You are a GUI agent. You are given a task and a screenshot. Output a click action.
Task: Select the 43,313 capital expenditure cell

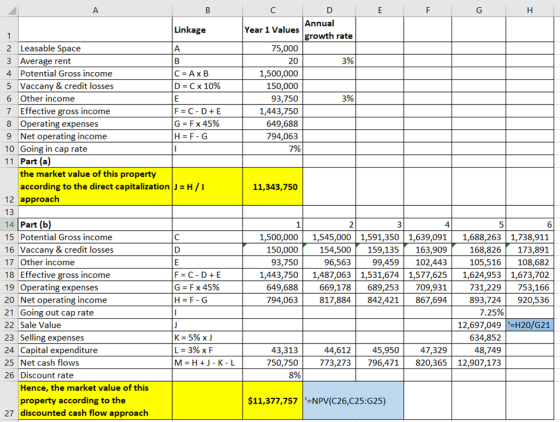click(x=272, y=350)
